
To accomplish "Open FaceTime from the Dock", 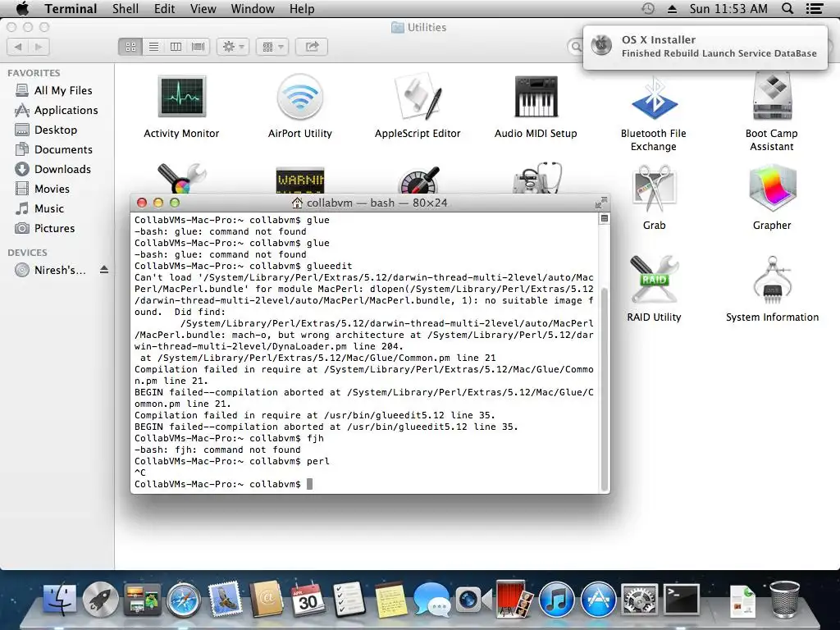I will tap(473, 599).
